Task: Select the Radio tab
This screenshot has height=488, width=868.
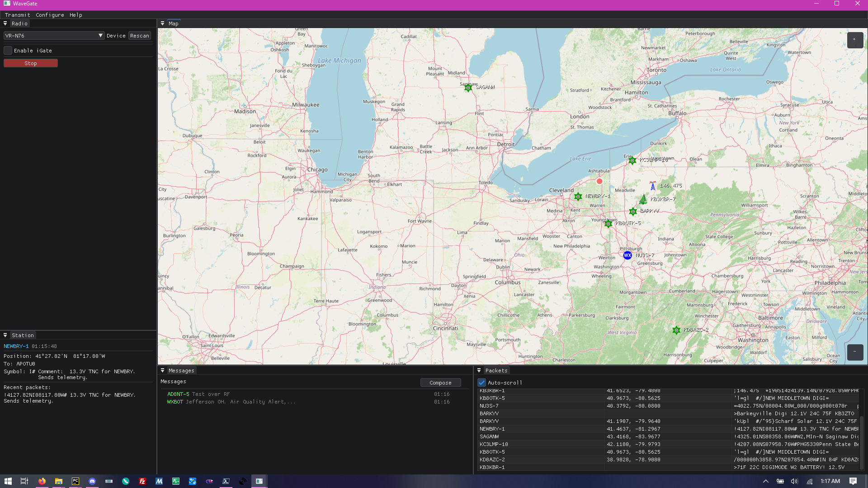Action: (x=19, y=23)
